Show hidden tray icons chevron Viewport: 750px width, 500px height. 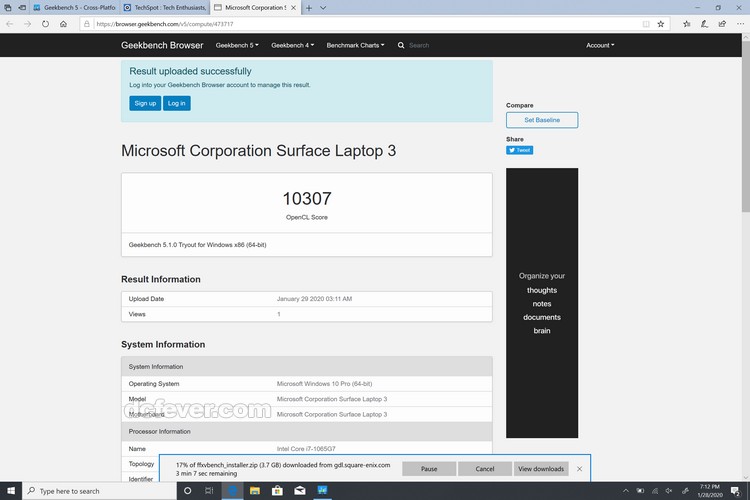(x=626, y=491)
